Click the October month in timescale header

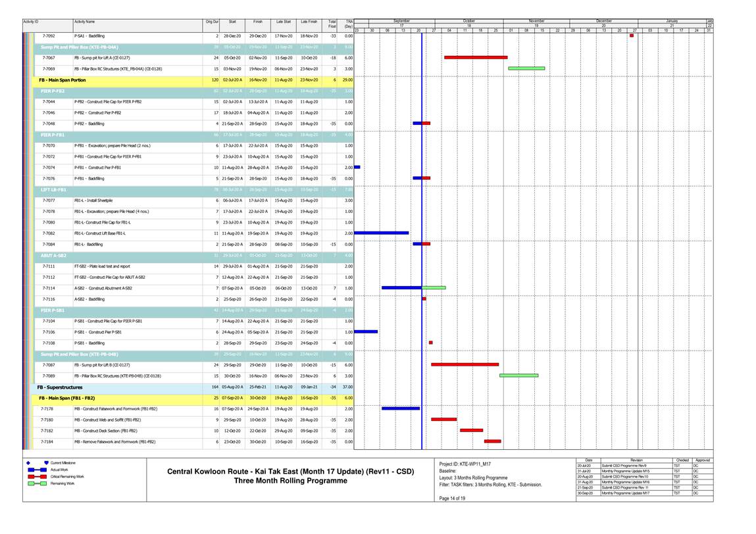pos(469,22)
